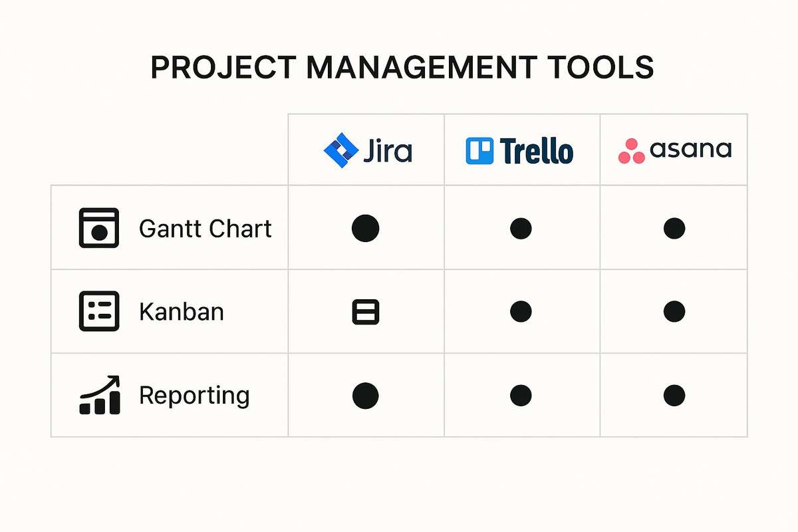Select the Trello Kanban dot
The height and width of the screenshot is (532, 798).
(x=521, y=311)
